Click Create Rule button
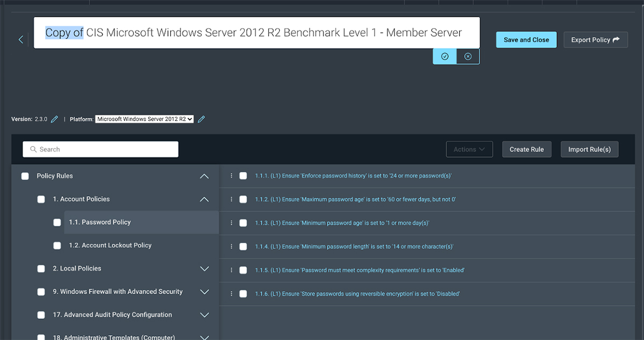Viewport: 644px width, 340px height. click(x=526, y=149)
